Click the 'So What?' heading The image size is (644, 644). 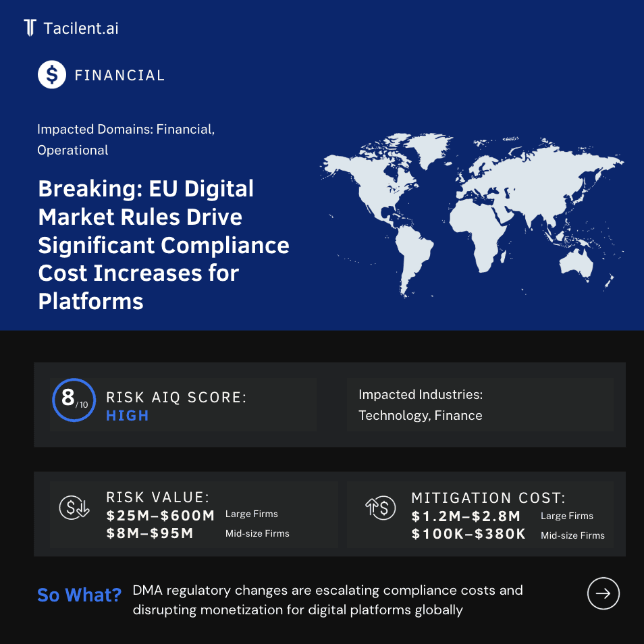[x=79, y=595]
